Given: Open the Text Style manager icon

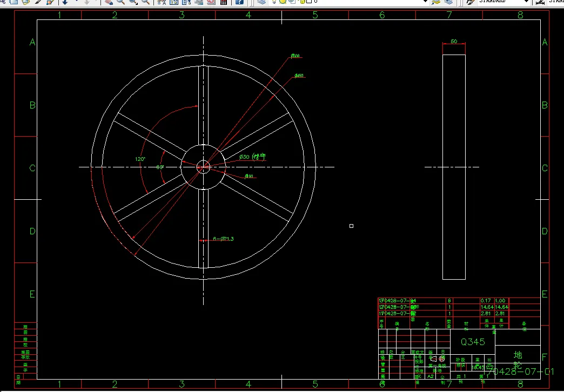Looking at the screenshot, I should 469,2.
